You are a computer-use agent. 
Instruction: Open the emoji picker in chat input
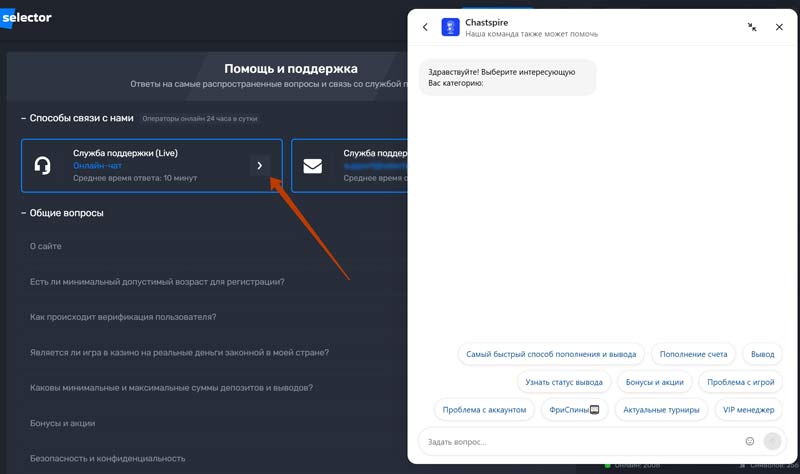tap(750, 441)
